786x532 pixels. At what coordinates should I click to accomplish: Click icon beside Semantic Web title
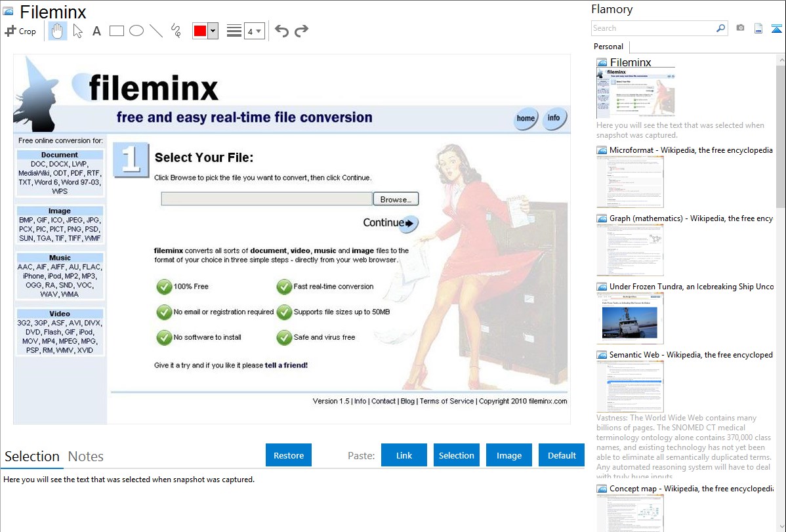[x=602, y=355]
